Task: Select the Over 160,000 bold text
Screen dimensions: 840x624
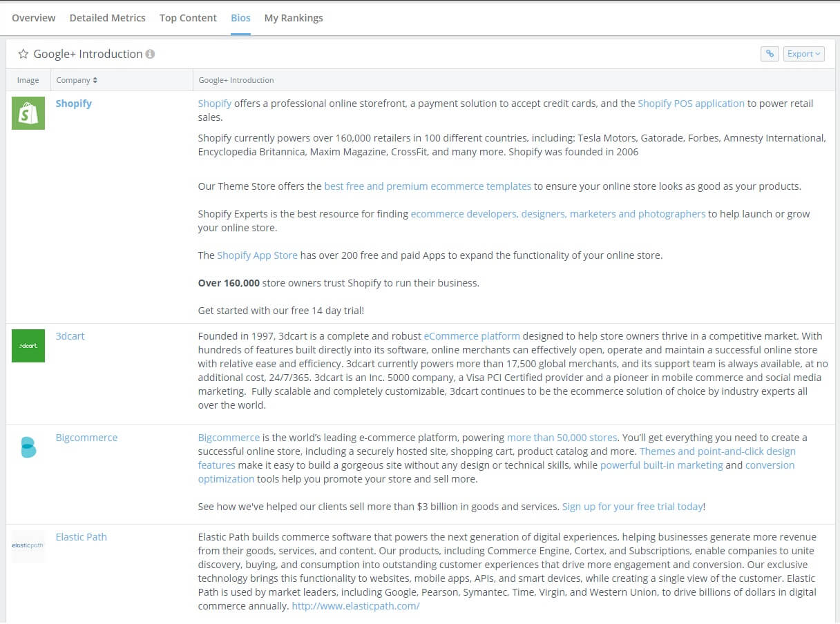Action: (x=229, y=283)
